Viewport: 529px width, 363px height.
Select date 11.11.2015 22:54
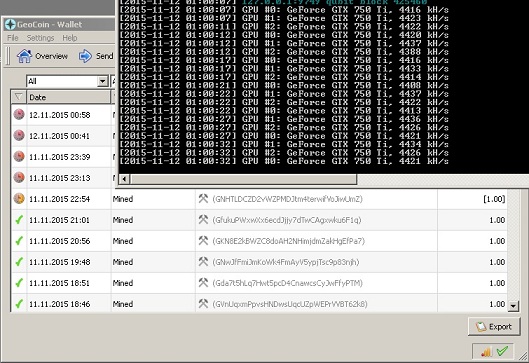click(59, 199)
